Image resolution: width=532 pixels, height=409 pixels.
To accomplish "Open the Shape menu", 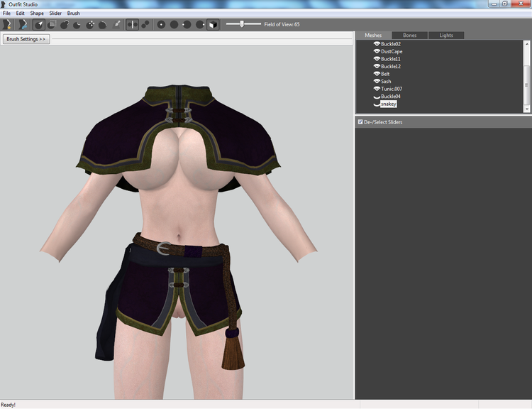I will (x=37, y=13).
